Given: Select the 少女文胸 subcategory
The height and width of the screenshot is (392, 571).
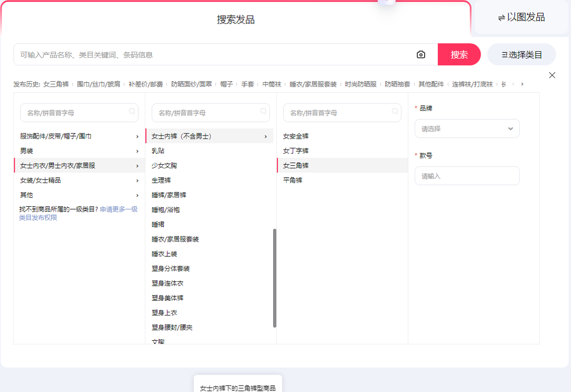Looking at the screenshot, I should click(209, 166).
